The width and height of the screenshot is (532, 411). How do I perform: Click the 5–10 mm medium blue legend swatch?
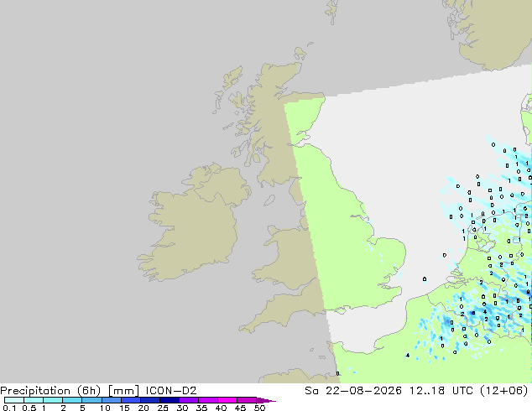[92, 400]
